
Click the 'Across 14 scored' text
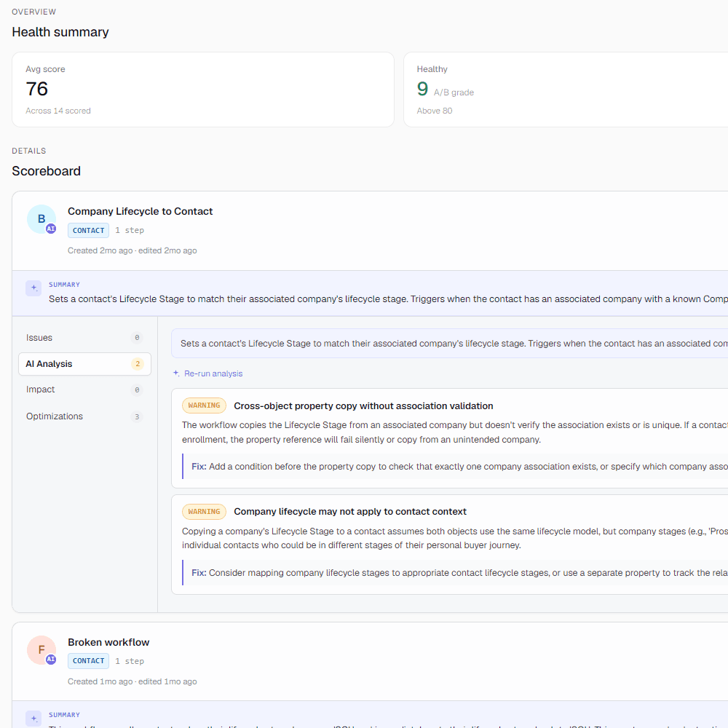[x=58, y=111]
